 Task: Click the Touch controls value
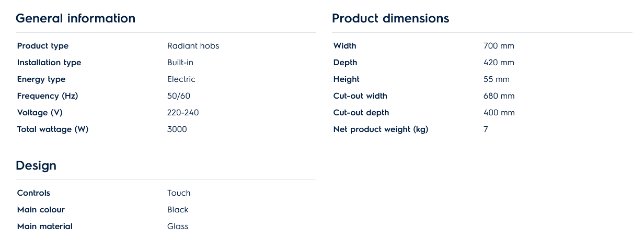tap(179, 193)
